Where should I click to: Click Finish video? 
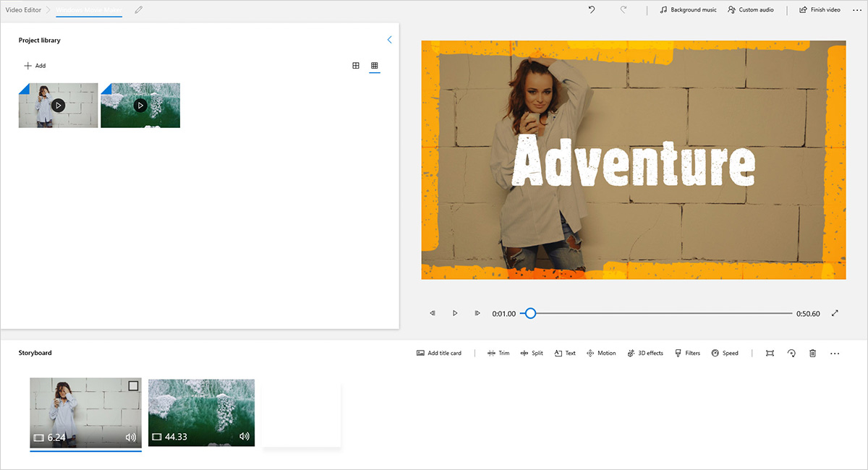820,9
